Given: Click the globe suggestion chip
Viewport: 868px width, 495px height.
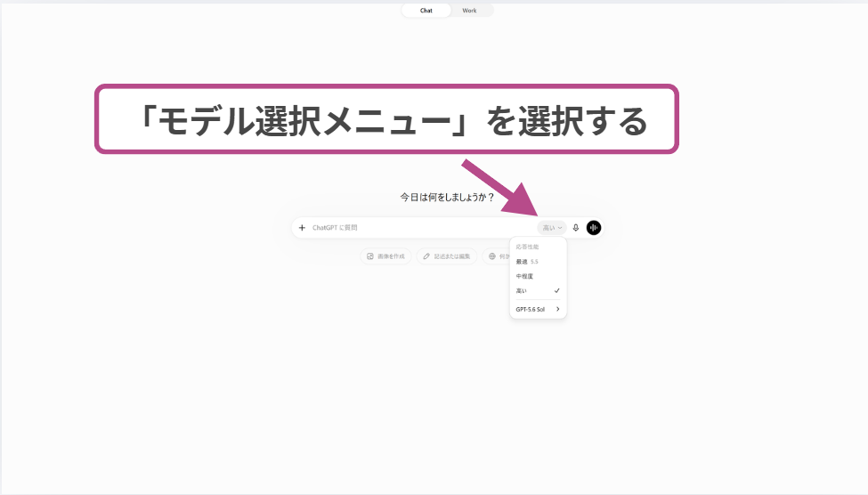Looking at the screenshot, I should 496,256.
